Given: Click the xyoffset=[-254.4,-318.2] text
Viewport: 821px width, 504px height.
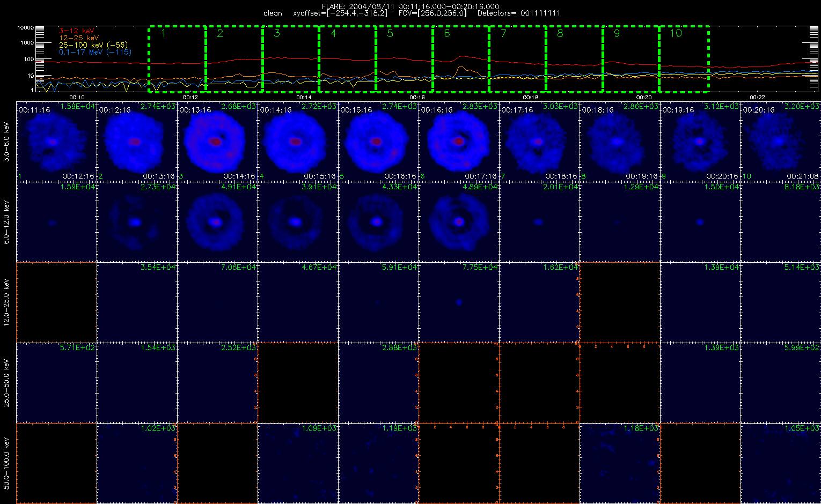Looking at the screenshot, I should click(x=340, y=13).
